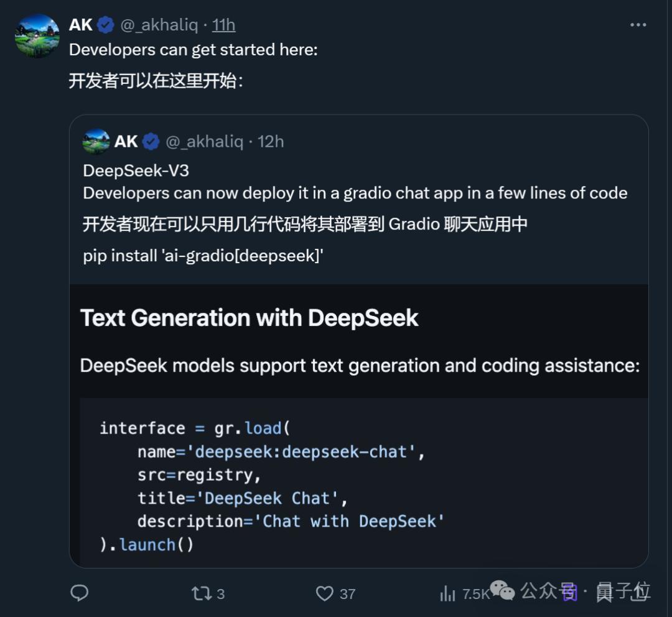Click the view count analytics icon
The height and width of the screenshot is (617, 672).
pos(447,594)
